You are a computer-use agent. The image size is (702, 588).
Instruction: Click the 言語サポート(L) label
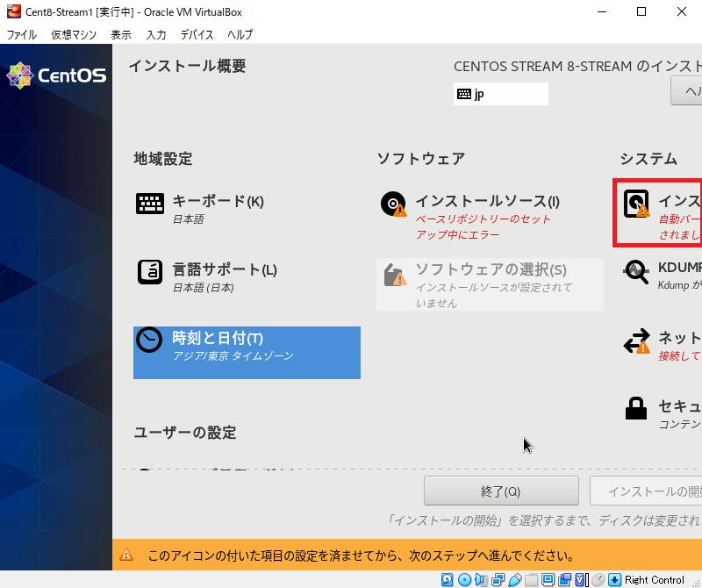click(x=225, y=269)
